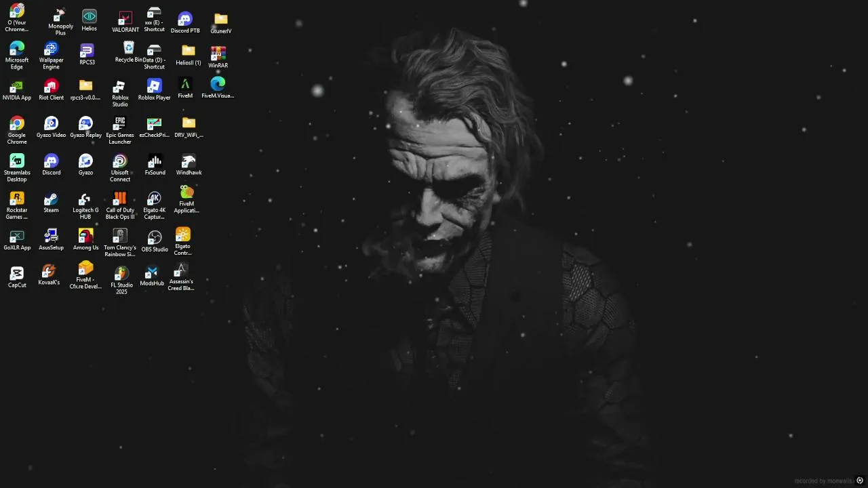Select the NVIDIA App shortcut

pyautogui.click(x=17, y=90)
